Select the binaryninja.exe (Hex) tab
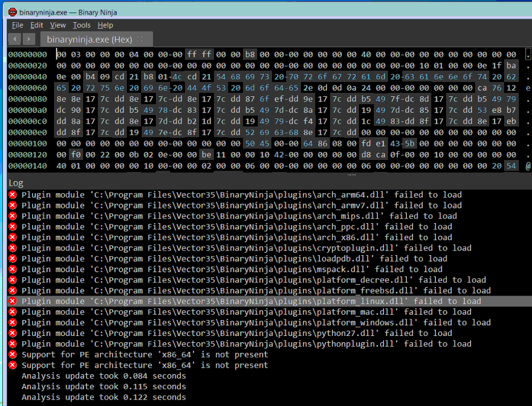The width and height of the screenshot is (532, 406). tap(89, 39)
